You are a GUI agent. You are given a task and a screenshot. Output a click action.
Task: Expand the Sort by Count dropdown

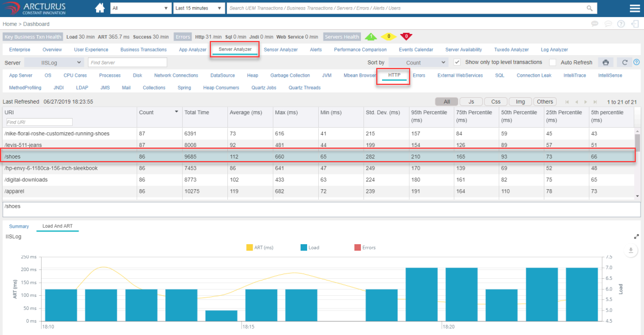(418, 63)
